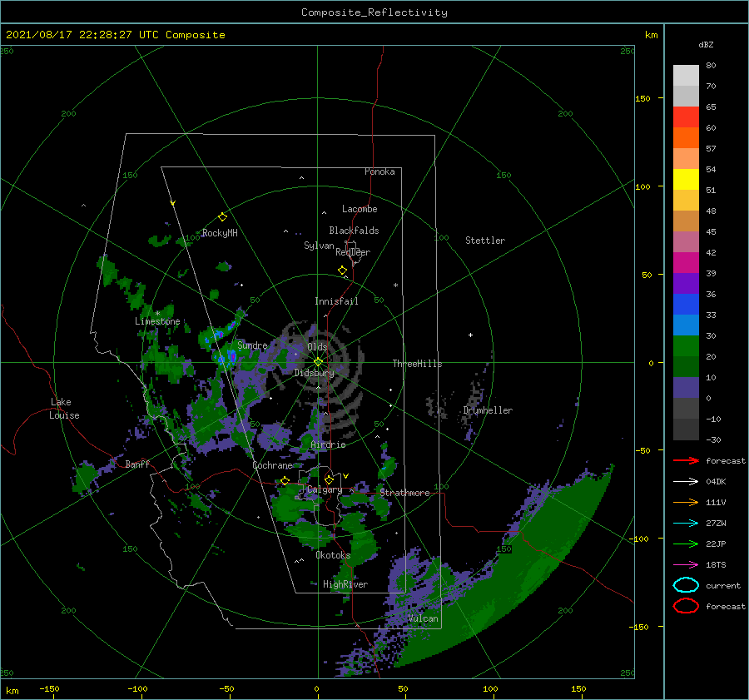The width and height of the screenshot is (749, 700).
Task: Click the Vulcan label
Action: pyautogui.click(x=423, y=618)
